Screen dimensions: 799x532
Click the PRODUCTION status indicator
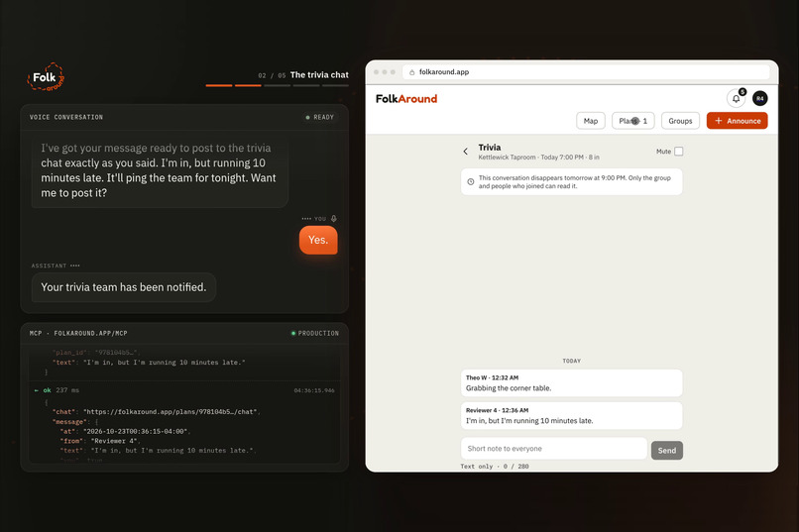pos(314,334)
